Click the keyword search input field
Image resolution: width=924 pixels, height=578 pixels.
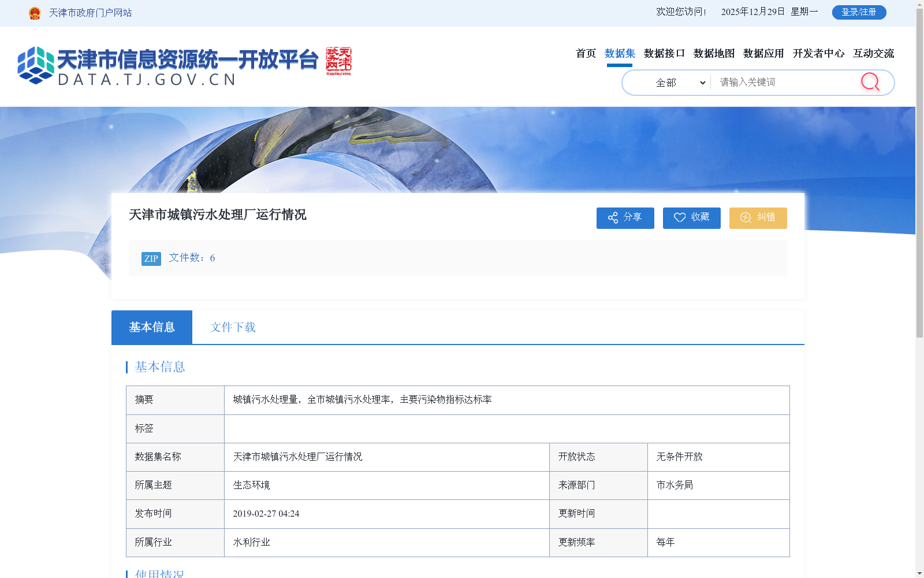(780, 82)
